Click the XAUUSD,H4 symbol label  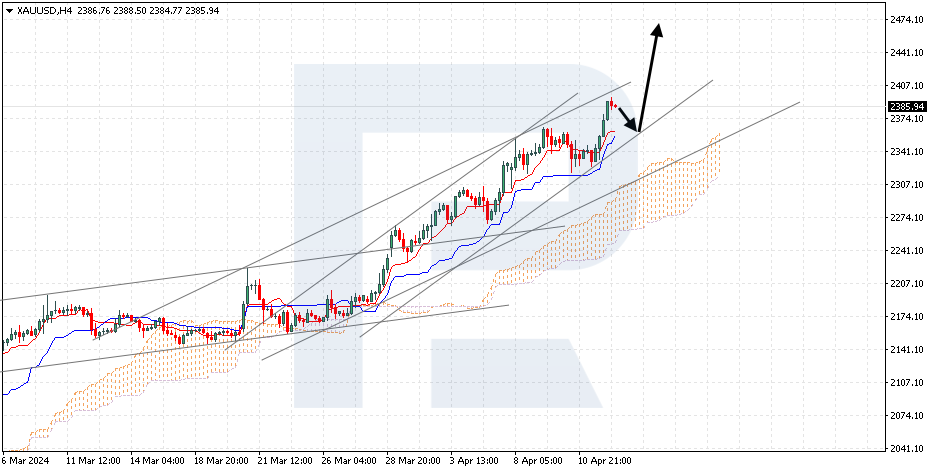(43, 11)
